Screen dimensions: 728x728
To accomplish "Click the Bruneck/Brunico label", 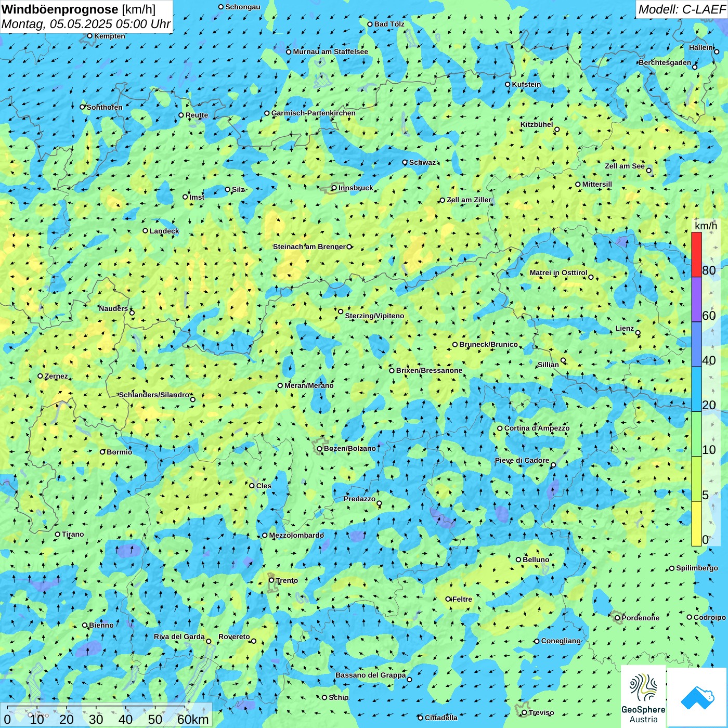I will (x=488, y=344).
